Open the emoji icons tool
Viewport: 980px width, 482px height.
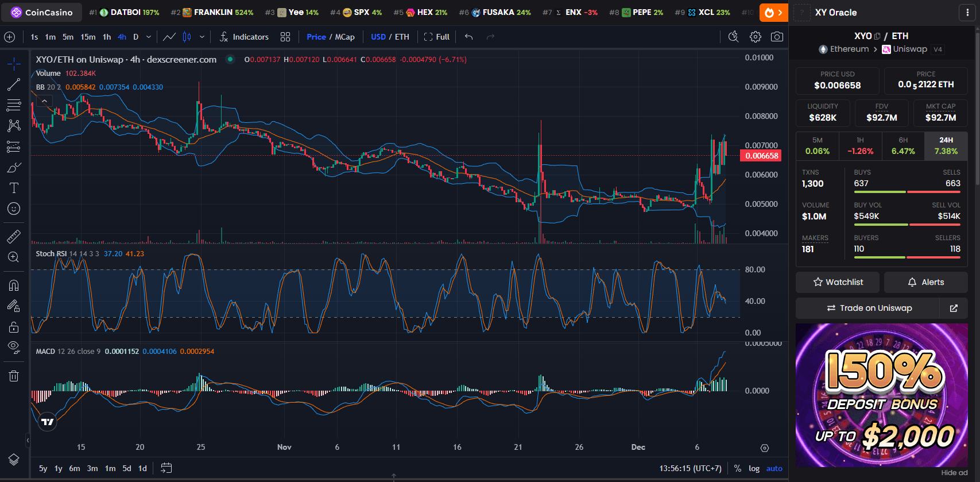[x=14, y=209]
